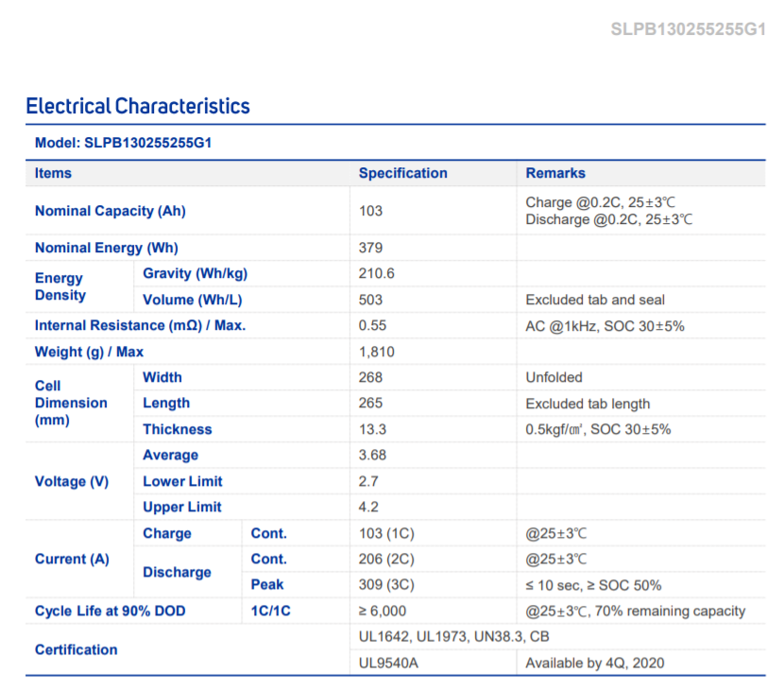The height and width of the screenshot is (690, 784).
Task: Click the Unfolded remark for Width
Action: click(x=554, y=377)
